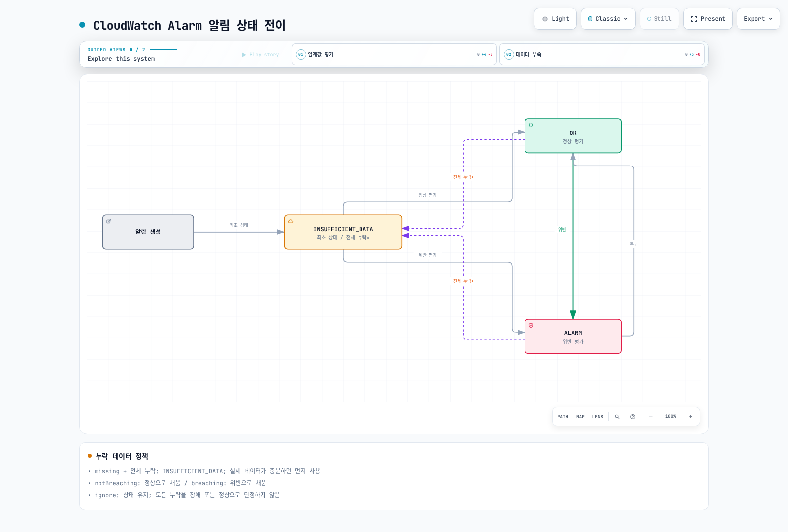This screenshot has height=532, width=788.
Task: Toggle the Still animation mode
Action: [x=659, y=19]
